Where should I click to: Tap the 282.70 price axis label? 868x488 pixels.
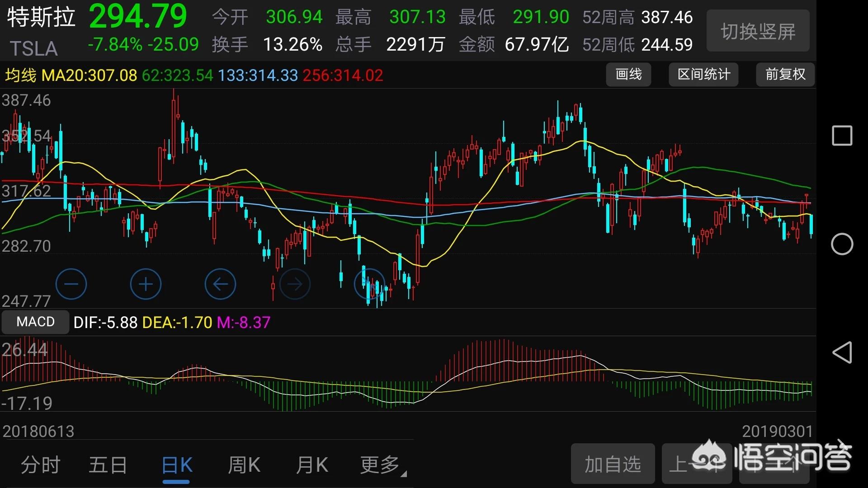[26, 246]
